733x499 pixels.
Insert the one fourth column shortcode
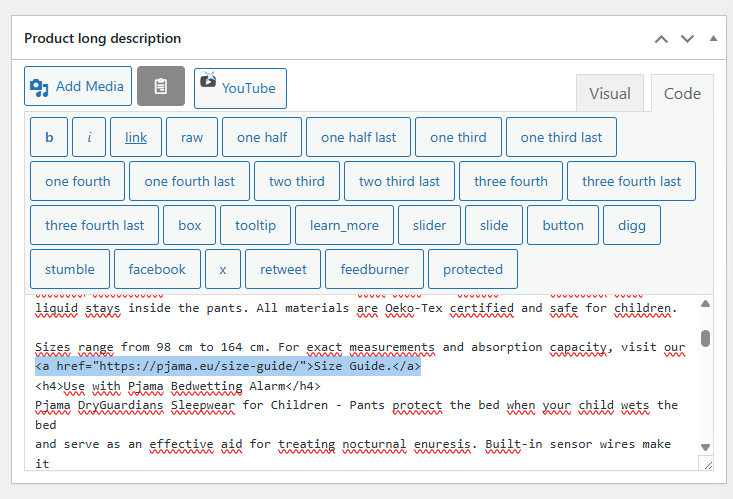pyautogui.click(x=78, y=181)
